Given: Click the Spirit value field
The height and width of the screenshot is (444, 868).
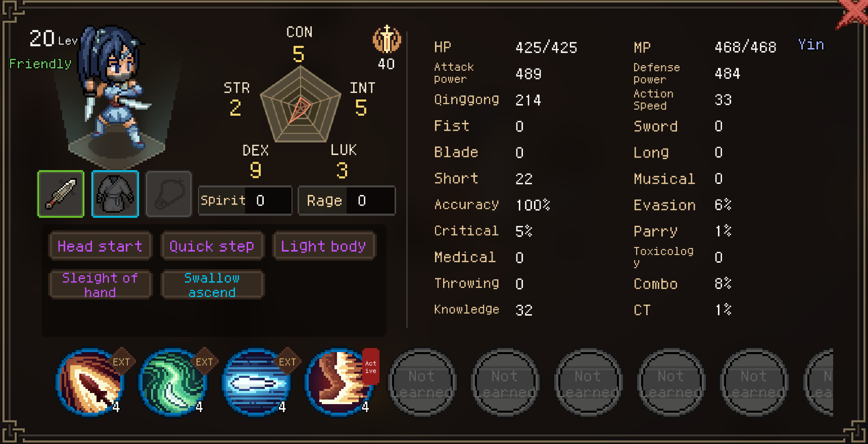Looking at the screenshot, I should coord(245,201).
